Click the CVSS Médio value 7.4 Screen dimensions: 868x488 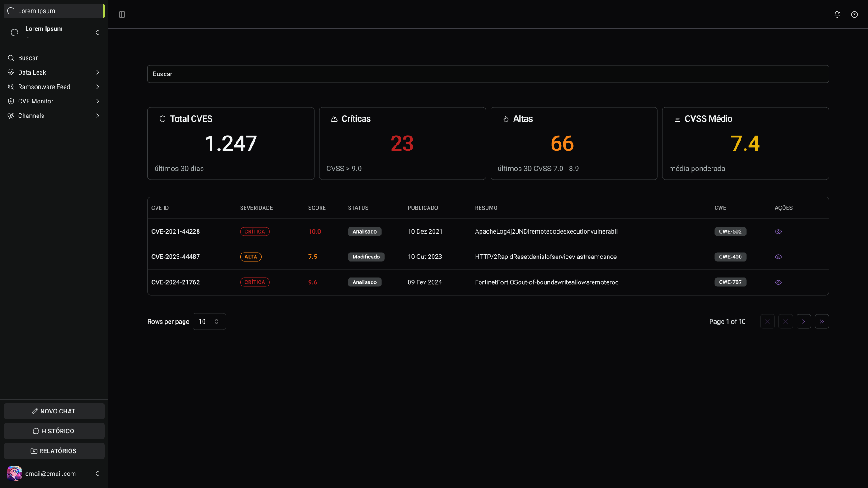pos(745,144)
